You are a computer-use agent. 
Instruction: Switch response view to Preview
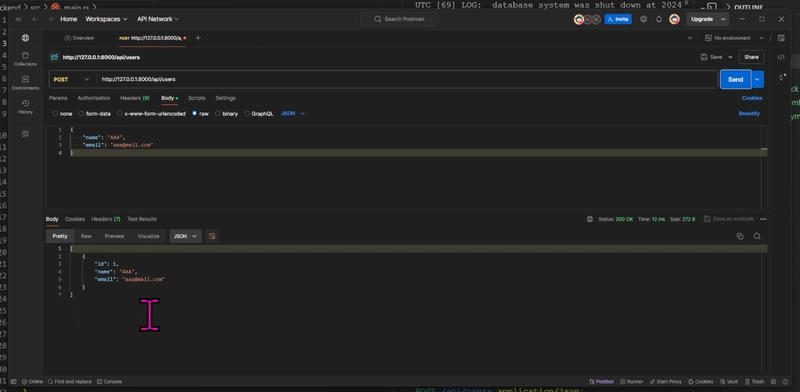tap(115, 236)
